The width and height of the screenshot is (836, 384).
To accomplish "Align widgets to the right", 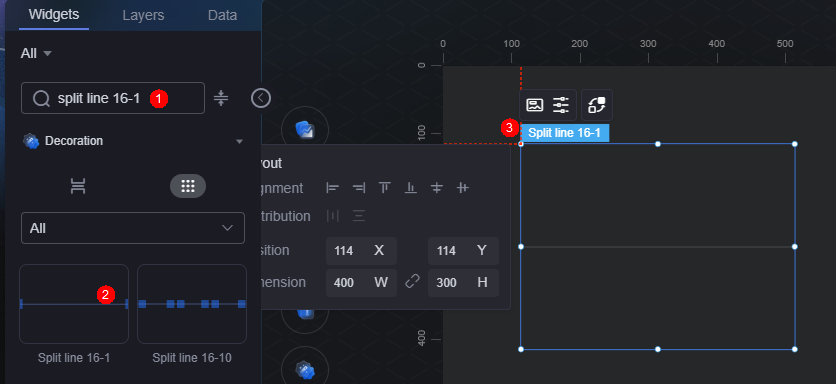I will click(x=359, y=188).
